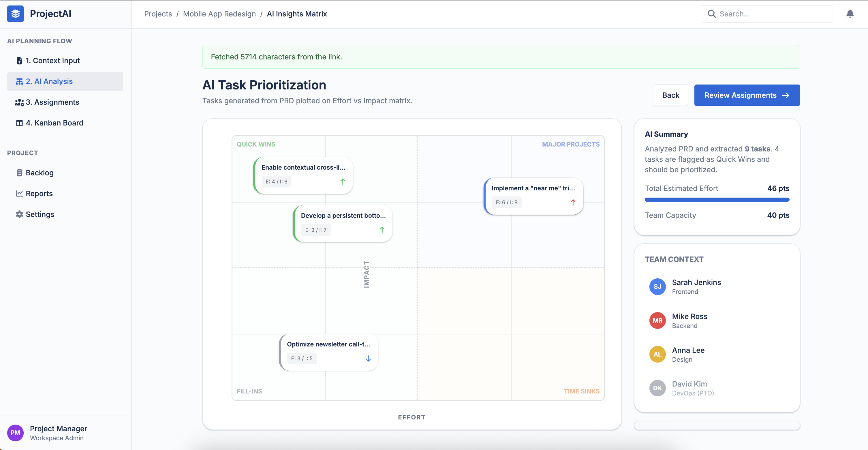Click the Back button

(670, 95)
